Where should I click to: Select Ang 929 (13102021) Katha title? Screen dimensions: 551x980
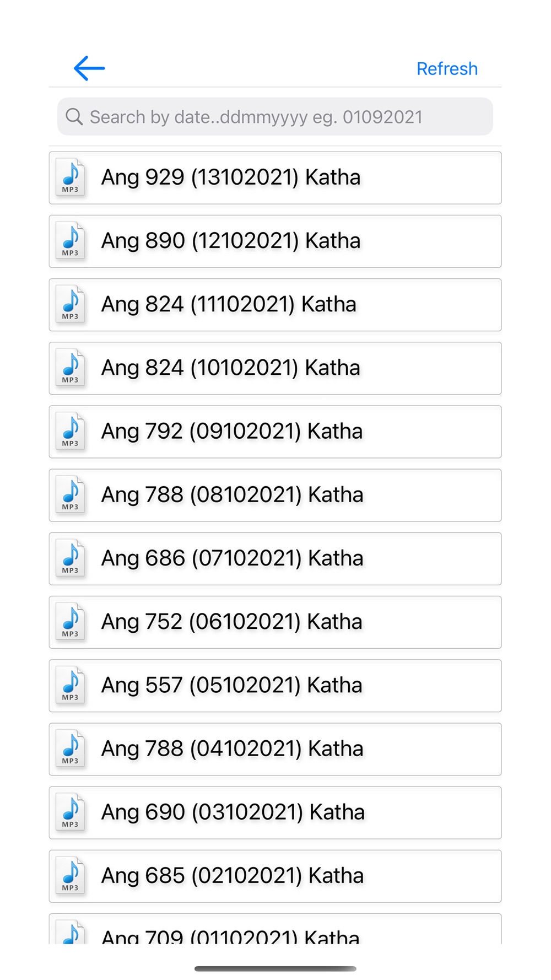(x=231, y=177)
